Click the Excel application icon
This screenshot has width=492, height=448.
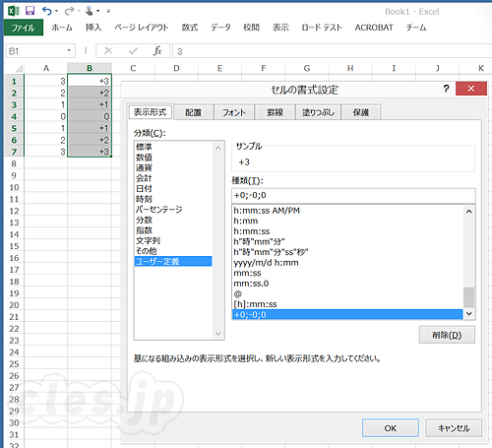pos(14,11)
